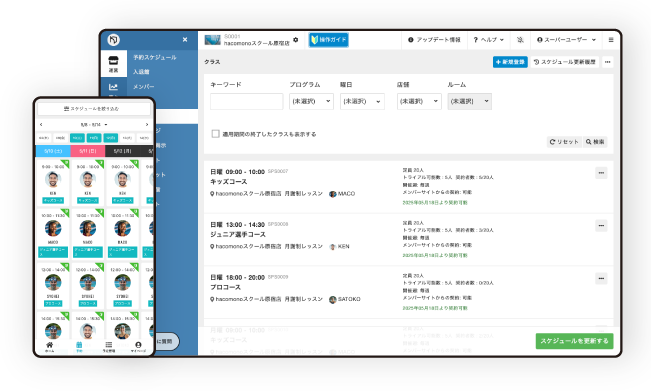Toggle the last day chip in the phone filter row

pyautogui.click(x=144, y=138)
